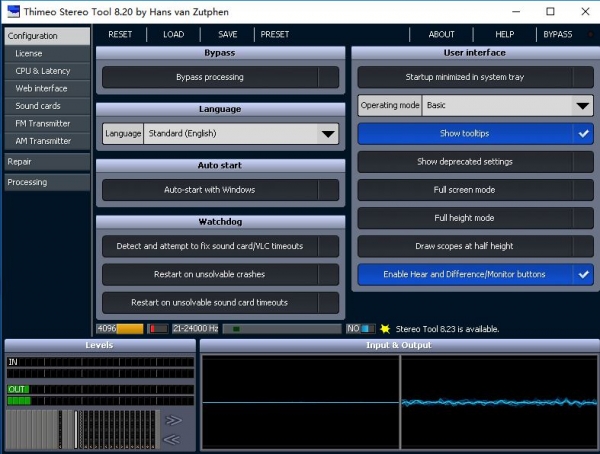Click the double right arrows in Levels panel
600x454 pixels.
coord(172,421)
